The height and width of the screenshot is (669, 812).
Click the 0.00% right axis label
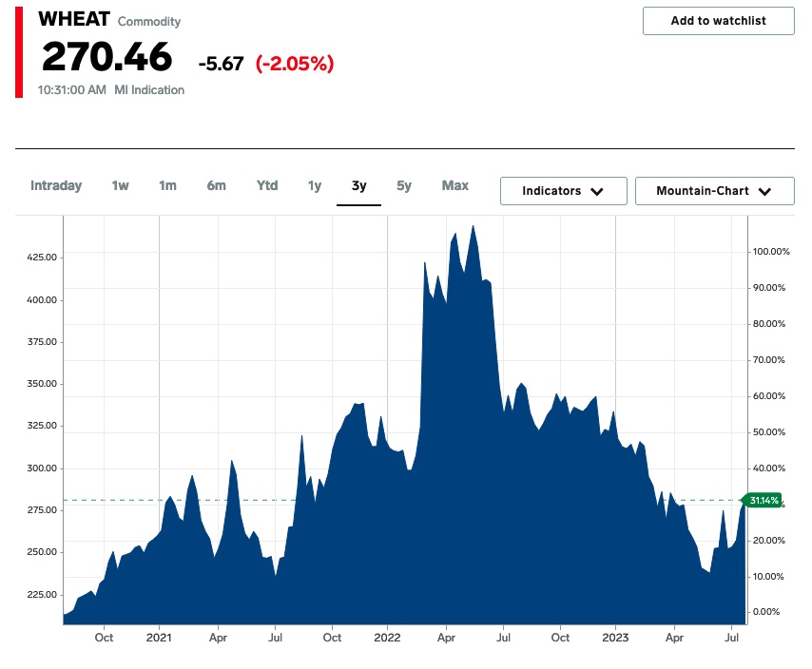click(766, 612)
